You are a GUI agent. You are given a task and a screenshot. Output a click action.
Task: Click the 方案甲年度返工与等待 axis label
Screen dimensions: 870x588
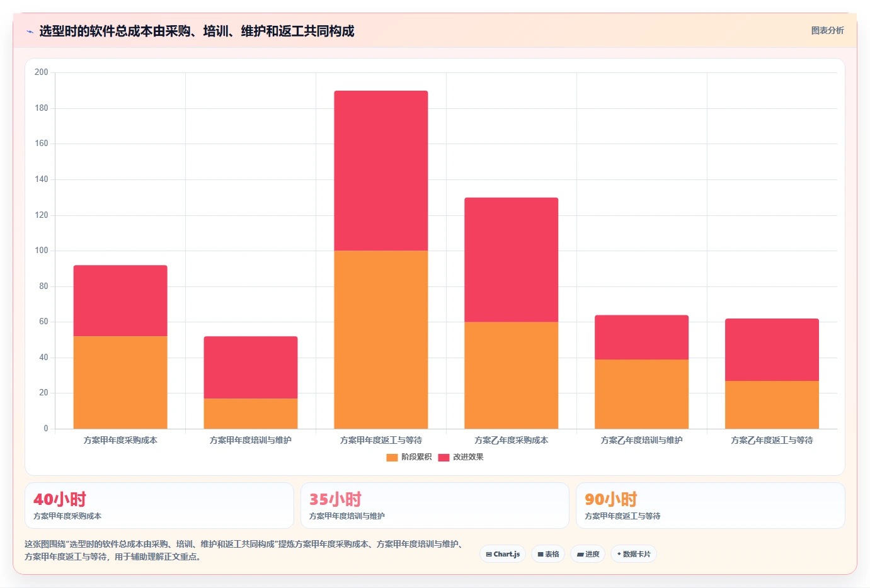[x=381, y=440]
